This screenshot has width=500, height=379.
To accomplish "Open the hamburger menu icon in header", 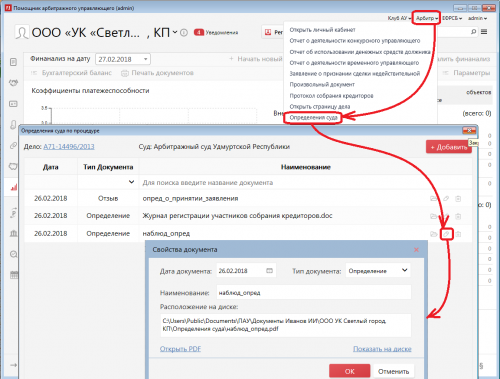I will 484,32.
